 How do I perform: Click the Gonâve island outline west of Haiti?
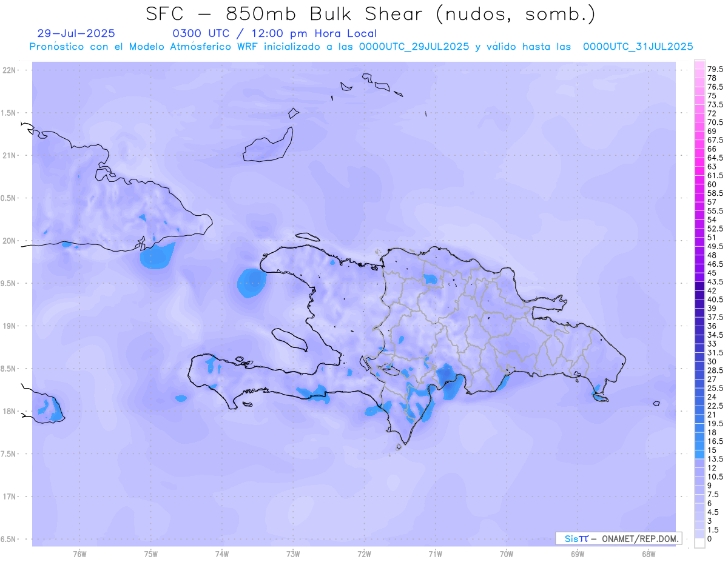[x=290, y=340]
